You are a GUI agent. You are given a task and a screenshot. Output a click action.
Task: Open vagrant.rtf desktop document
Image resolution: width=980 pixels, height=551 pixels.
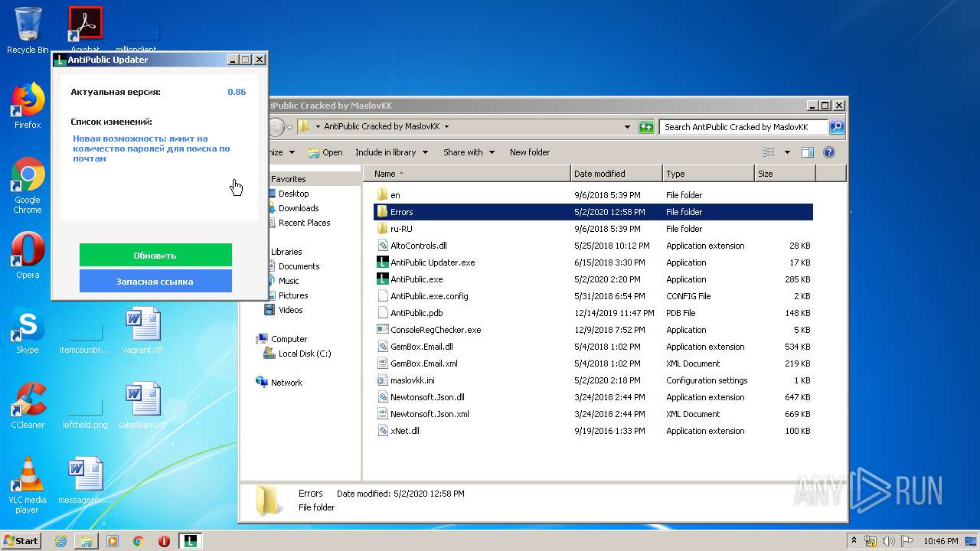pyautogui.click(x=142, y=331)
